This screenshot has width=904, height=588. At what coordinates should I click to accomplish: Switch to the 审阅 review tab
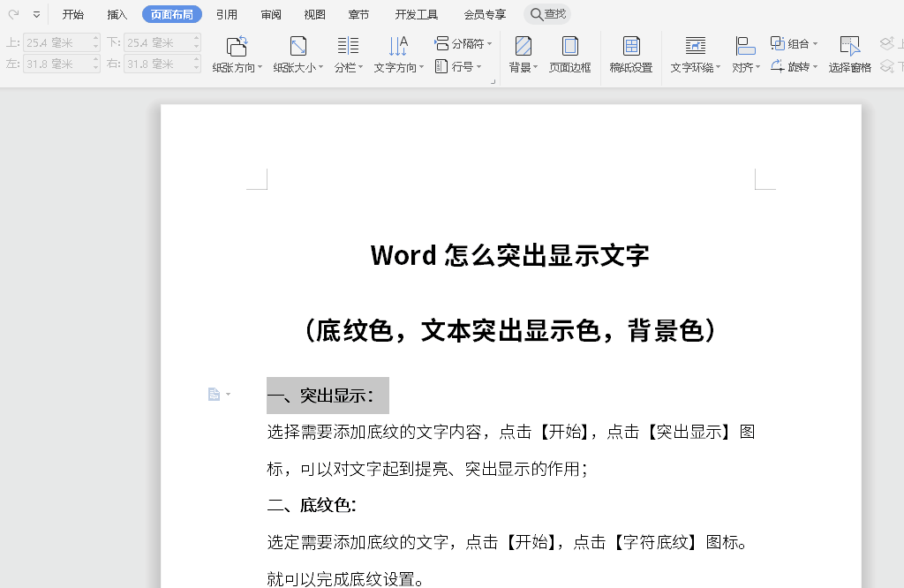point(271,14)
